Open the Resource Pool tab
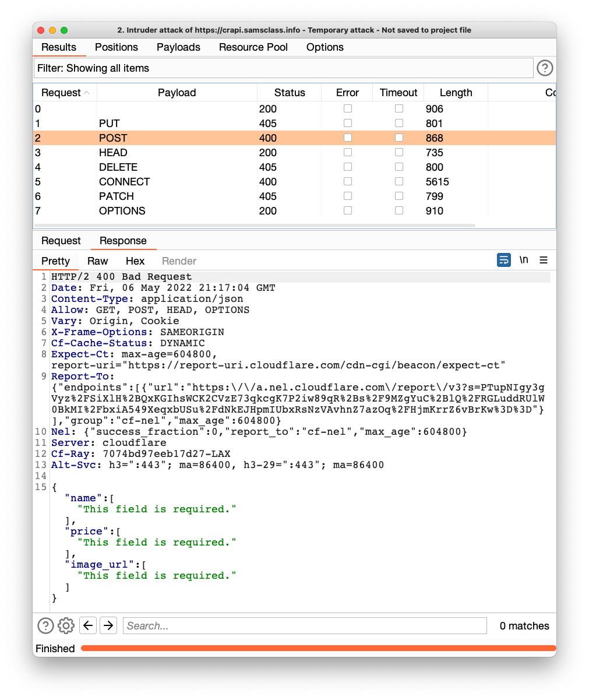Image resolution: width=589 pixels, height=700 pixels. [253, 47]
